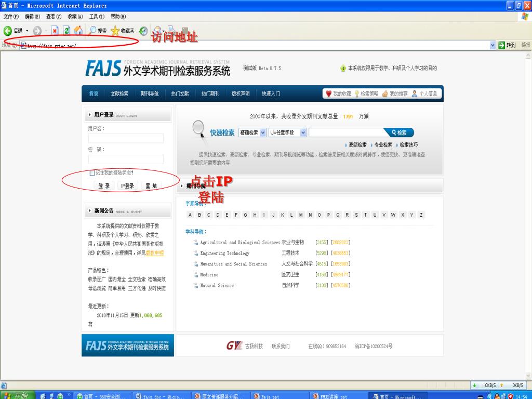Open the 高级检索 link
This screenshot has height=399, width=532.
click(x=357, y=145)
